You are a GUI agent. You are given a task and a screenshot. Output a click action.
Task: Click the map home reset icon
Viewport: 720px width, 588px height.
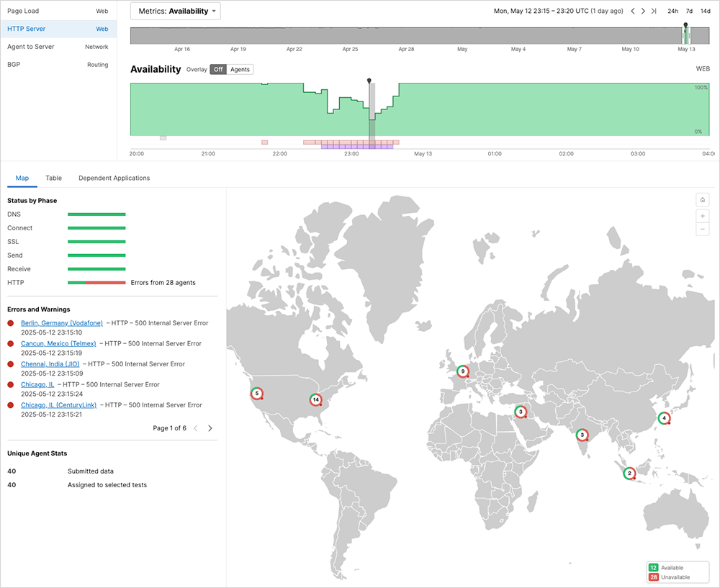pos(703,200)
